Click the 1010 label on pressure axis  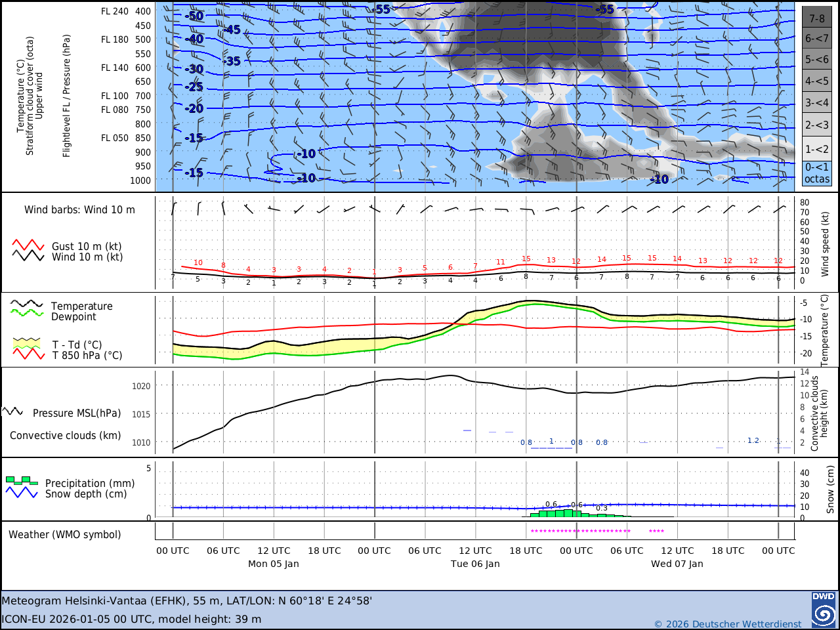141,443
